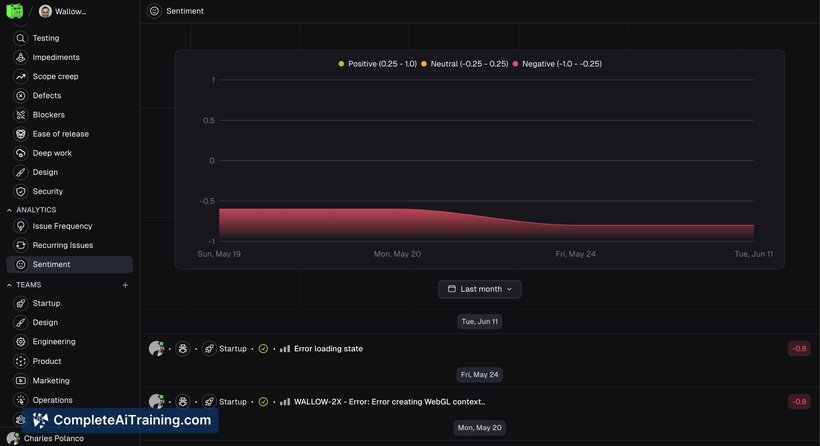Open Charles Polanco profile
This screenshot has width=820, height=446.
coord(46,438)
